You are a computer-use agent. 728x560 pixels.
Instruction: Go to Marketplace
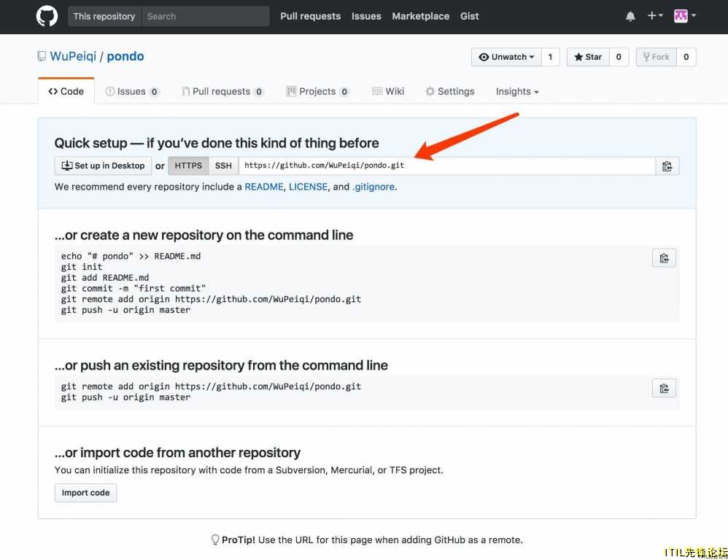tap(421, 16)
